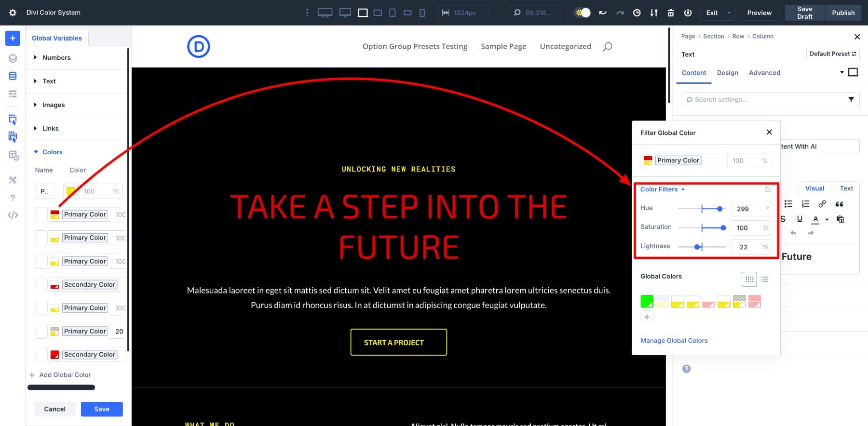
Task: Open the Default Preset dropdown
Action: click(x=833, y=53)
